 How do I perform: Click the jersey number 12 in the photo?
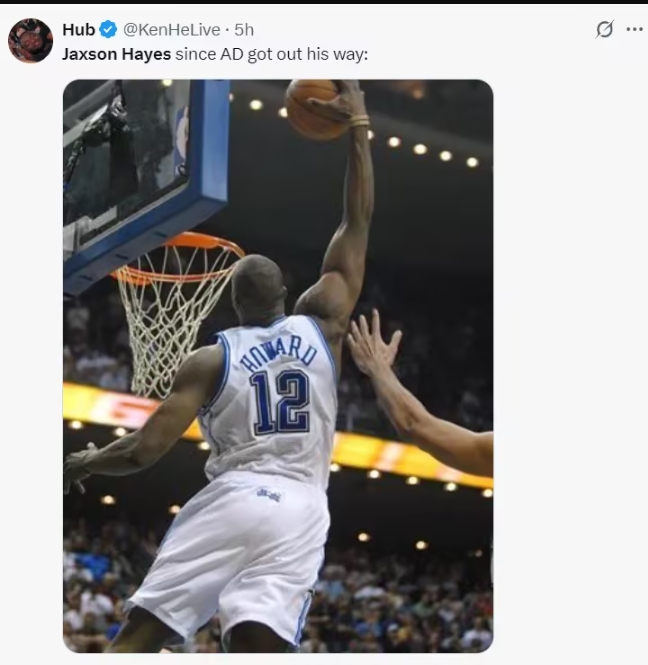click(x=280, y=402)
